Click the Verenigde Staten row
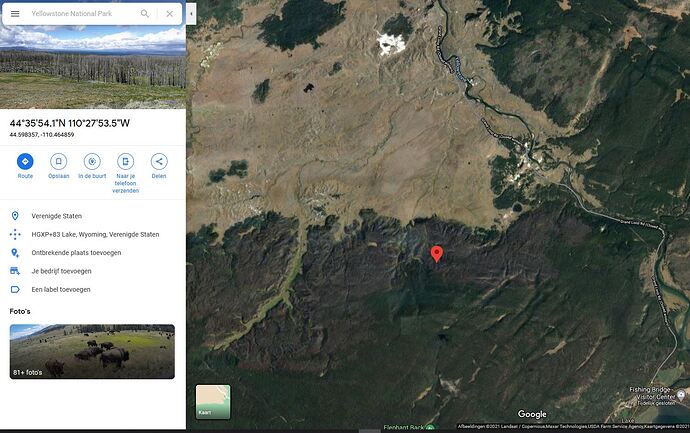690x433 pixels. tap(93, 216)
